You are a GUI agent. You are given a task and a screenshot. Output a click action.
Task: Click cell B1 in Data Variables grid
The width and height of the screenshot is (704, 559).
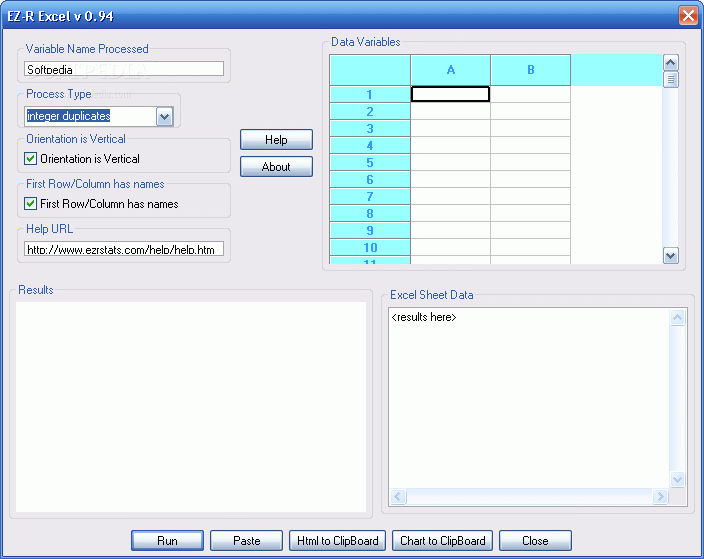530,94
